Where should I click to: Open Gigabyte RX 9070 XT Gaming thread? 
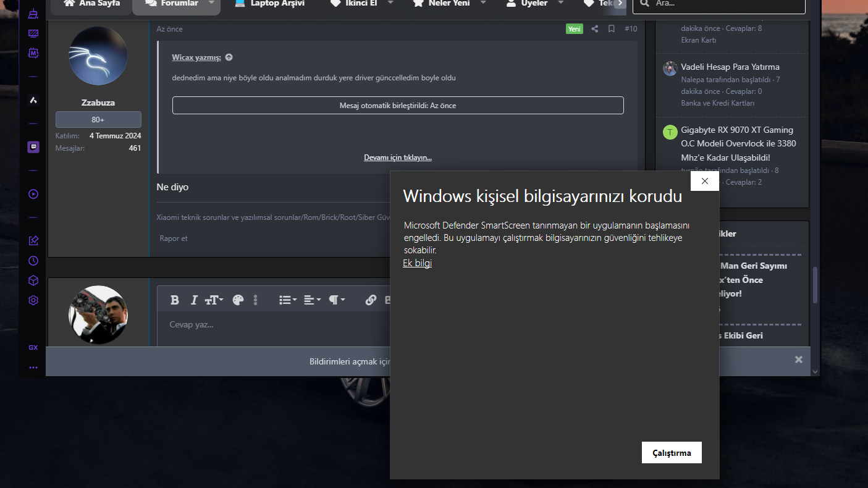[x=738, y=143]
